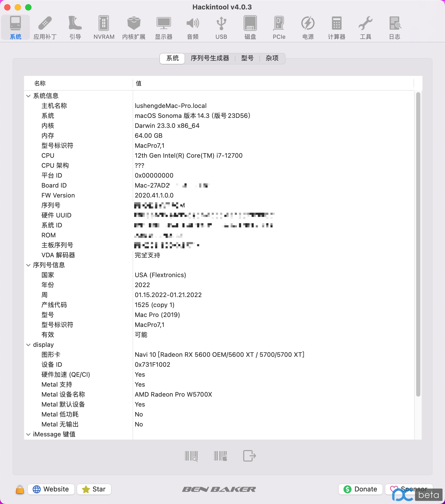Open the 磁盘 disk section

(x=250, y=28)
